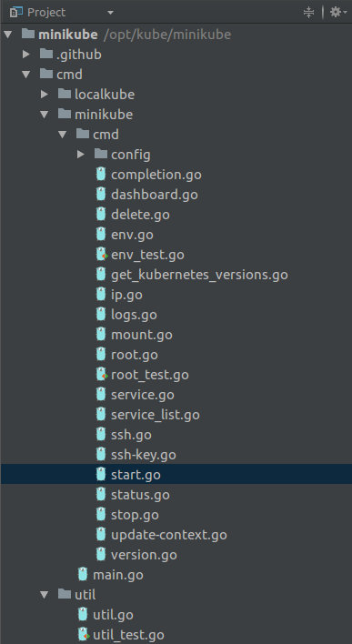Click the gopher icon of root.go
352x644 pixels.
(101, 355)
